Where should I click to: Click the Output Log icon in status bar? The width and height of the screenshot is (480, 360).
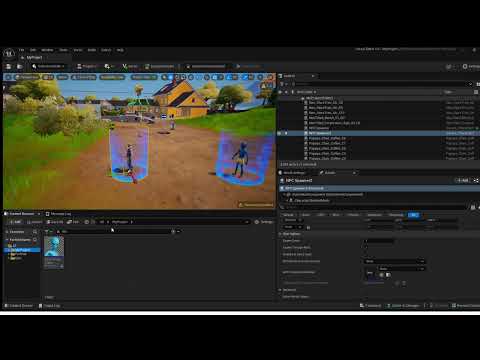click(x=41, y=306)
